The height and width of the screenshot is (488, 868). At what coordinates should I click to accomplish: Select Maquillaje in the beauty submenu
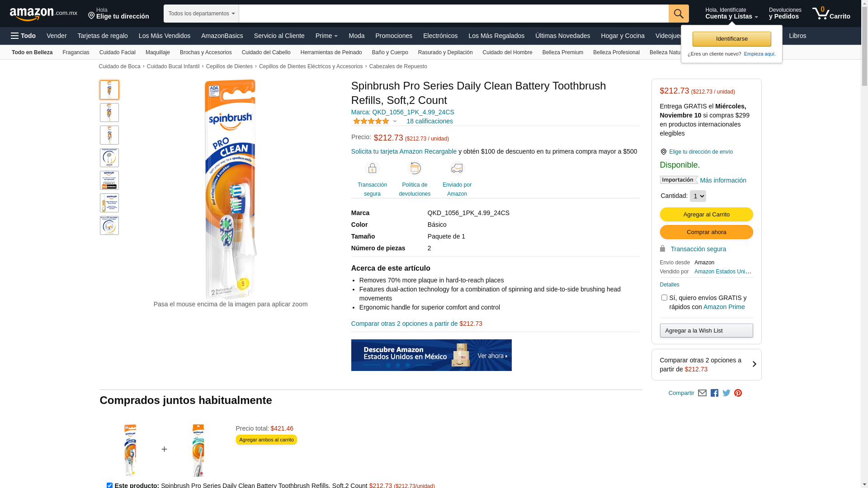(158, 52)
